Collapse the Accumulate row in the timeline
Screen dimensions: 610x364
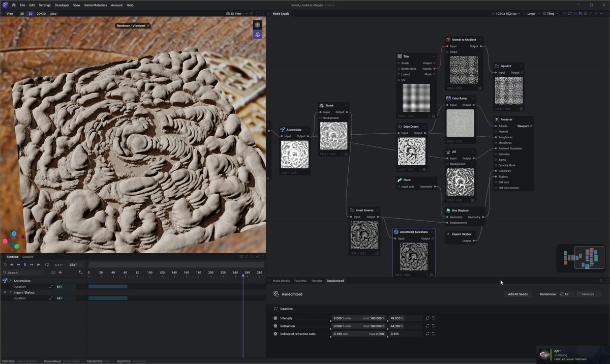click(x=10, y=281)
